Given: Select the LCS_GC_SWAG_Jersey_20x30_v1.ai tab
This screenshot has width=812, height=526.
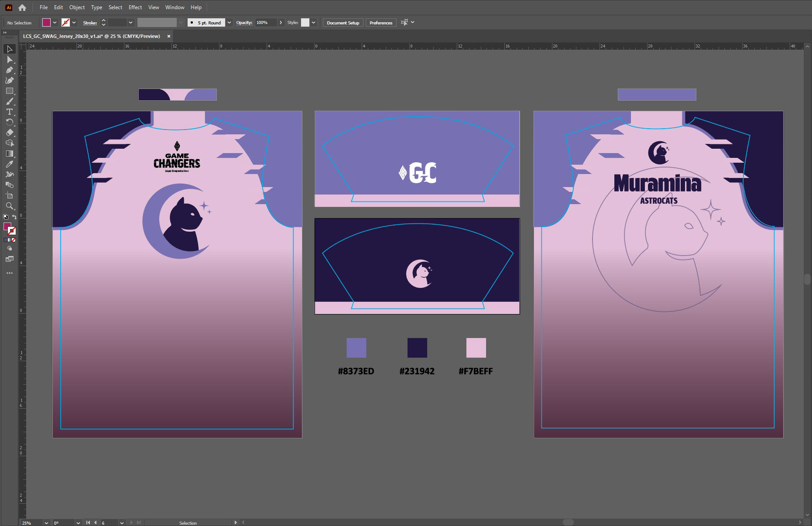Looking at the screenshot, I should coord(92,36).
